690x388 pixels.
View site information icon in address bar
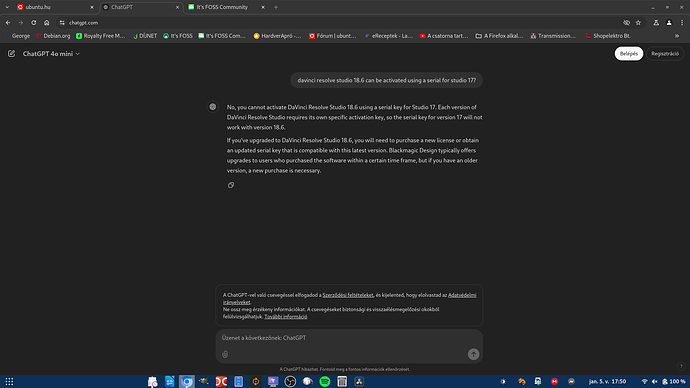(x=62, y=22)
